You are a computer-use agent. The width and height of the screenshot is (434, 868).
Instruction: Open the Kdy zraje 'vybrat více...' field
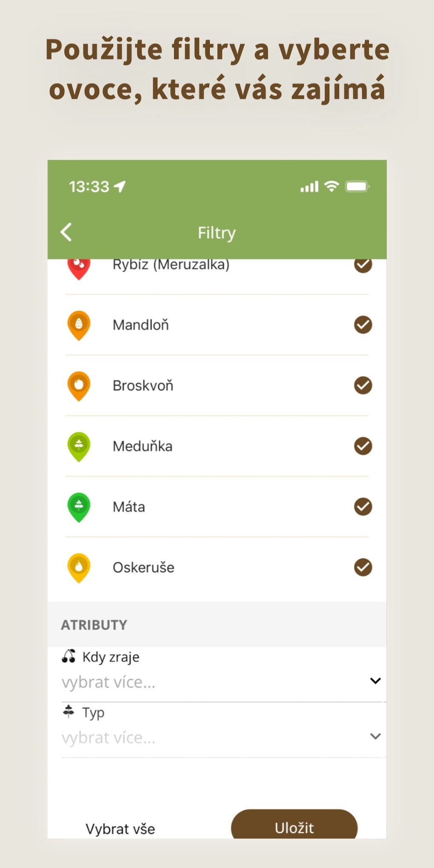(x=108, y=682)
